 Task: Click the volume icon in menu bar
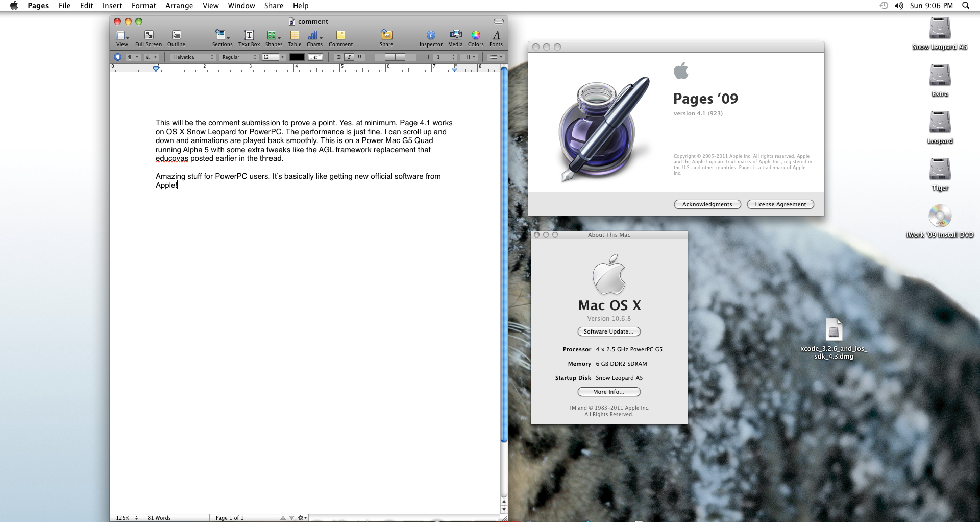point(899,6)
